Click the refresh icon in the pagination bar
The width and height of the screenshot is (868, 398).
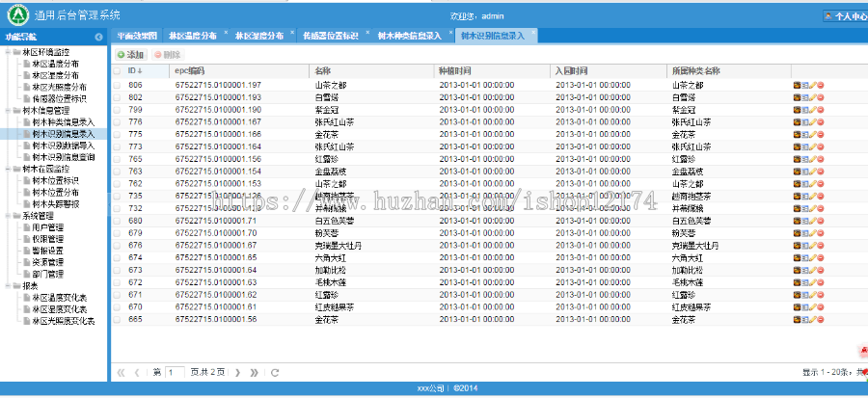(x=275, y=373)
